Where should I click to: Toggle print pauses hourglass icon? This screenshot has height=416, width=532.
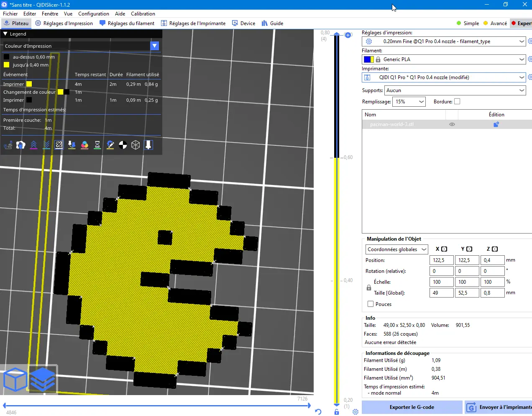pos(97,145)
